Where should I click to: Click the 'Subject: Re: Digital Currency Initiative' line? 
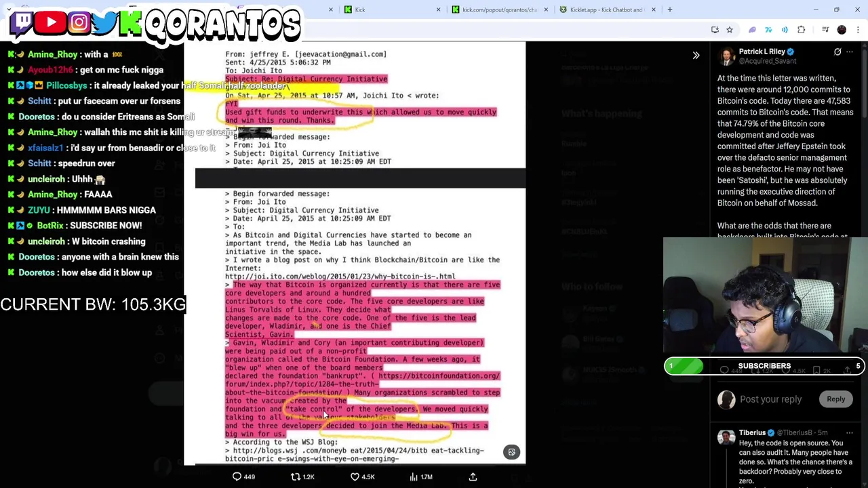306,79
